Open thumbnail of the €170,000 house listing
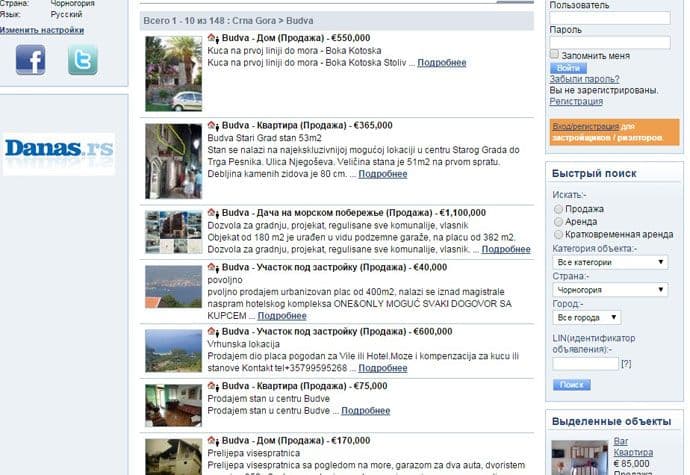This screenshot has width=690, height=475. click(x=174, y=457)
